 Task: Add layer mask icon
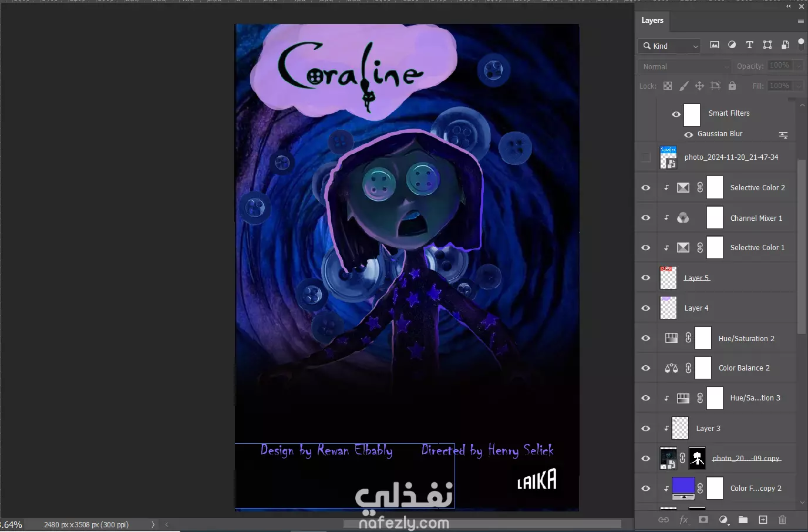[x=703, y=520]
